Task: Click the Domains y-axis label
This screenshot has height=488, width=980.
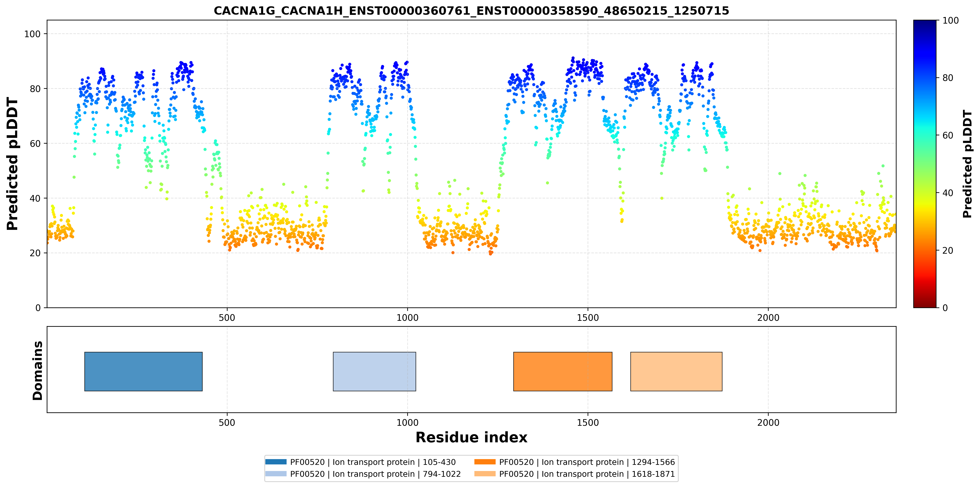Action: [37, 371]
